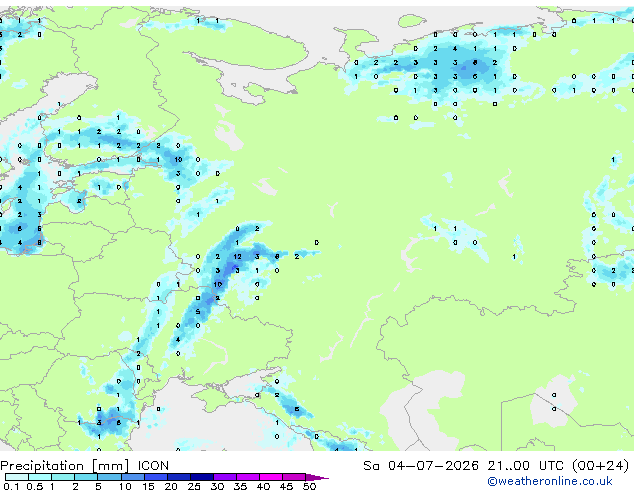The height and width of the screenshot is (490, 634).
Task: Click the '40' legend scale label
Action: click(263, 486)
